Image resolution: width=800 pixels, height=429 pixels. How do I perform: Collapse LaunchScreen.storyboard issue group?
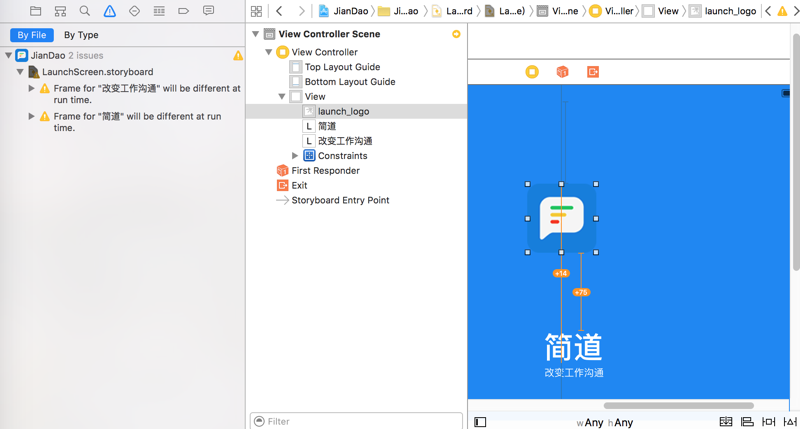pyautogui.click(x=20, y=72)
